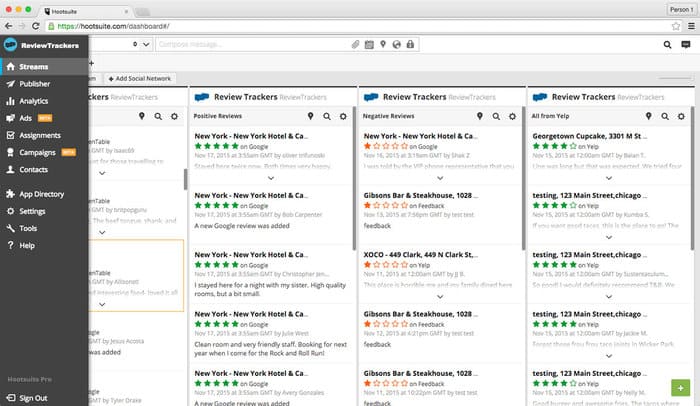Screen dimensions: 700x406
Task: Expand Georgetown Cupcake Yelp review
Action: tap(609, 178)
